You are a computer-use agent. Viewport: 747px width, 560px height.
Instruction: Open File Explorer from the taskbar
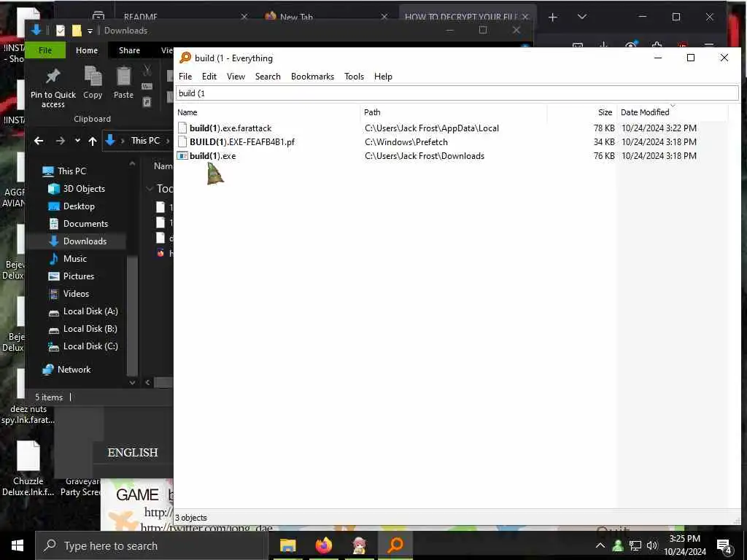287,545
